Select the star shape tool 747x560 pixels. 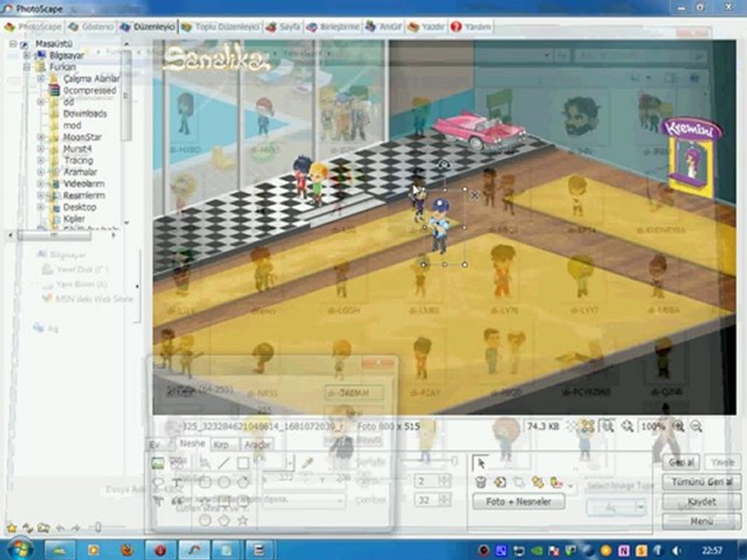point(243,520)
